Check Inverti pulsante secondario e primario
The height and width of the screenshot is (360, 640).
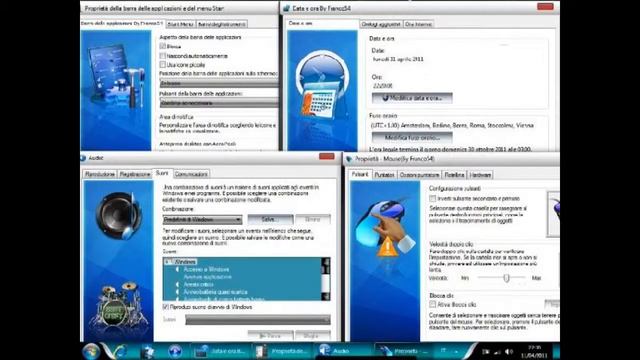click(x=433, y=198)
